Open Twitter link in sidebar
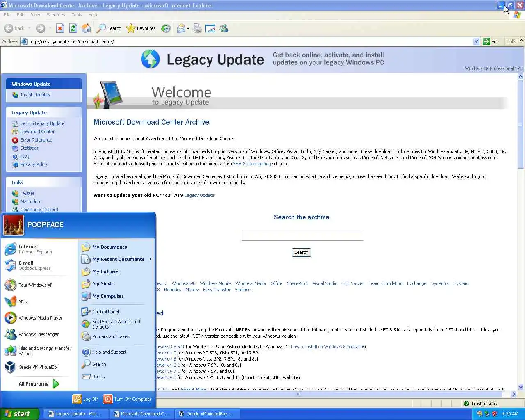The height and width of the screenshot is (420, 525). 27,193
